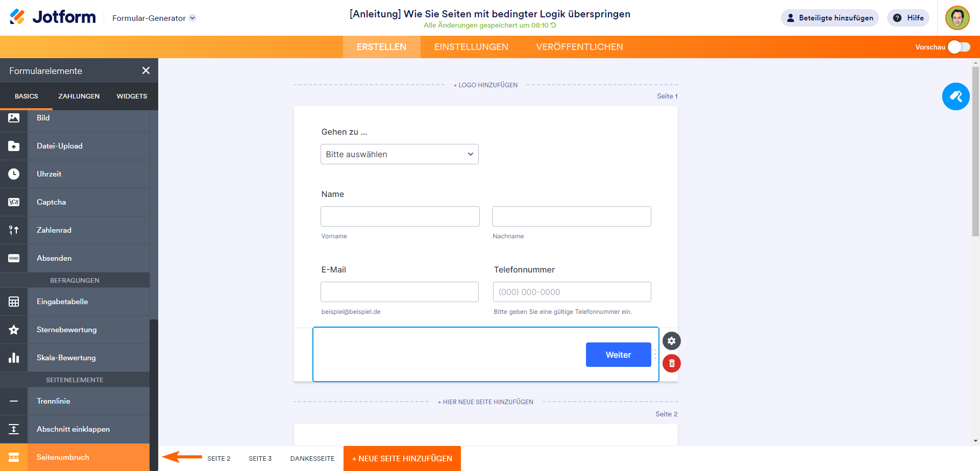
Task: Close the Formularelemente panel
Action: click(146, 71)
